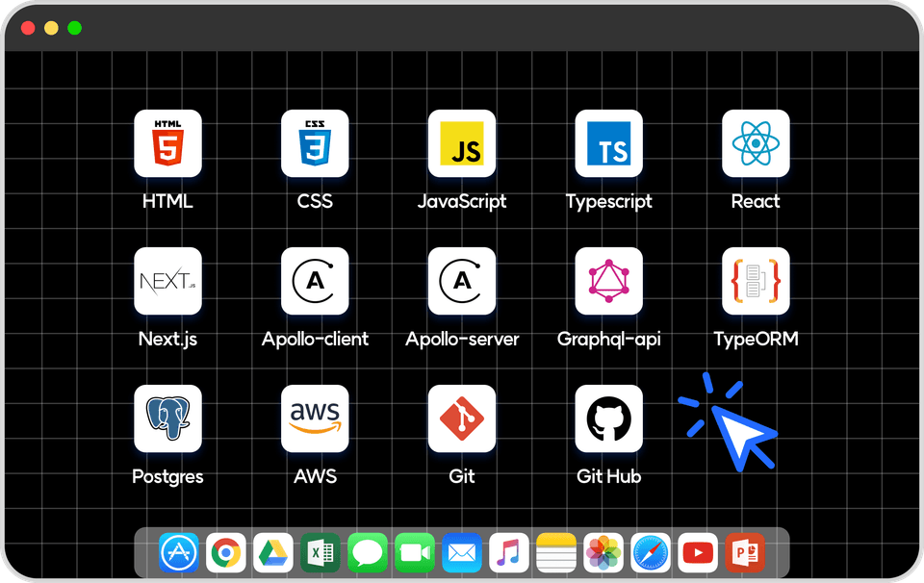924x583 pixels.
Task: Launch PowerPoint from the dock
Action: click(x=745, y=553)
